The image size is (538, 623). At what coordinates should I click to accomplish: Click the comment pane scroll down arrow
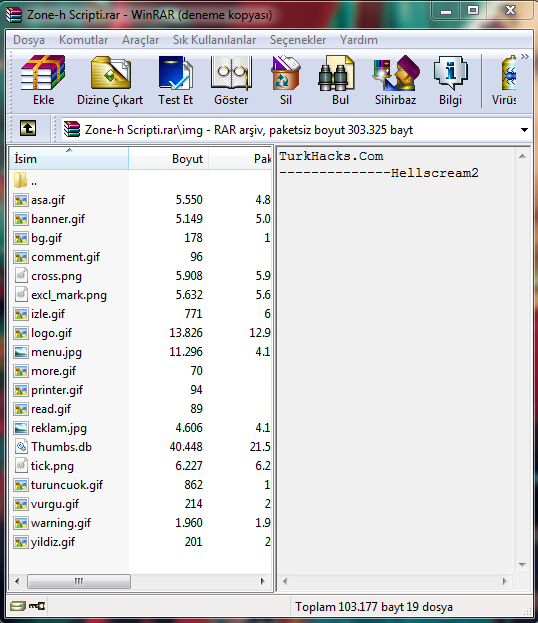tap(523, 565)
